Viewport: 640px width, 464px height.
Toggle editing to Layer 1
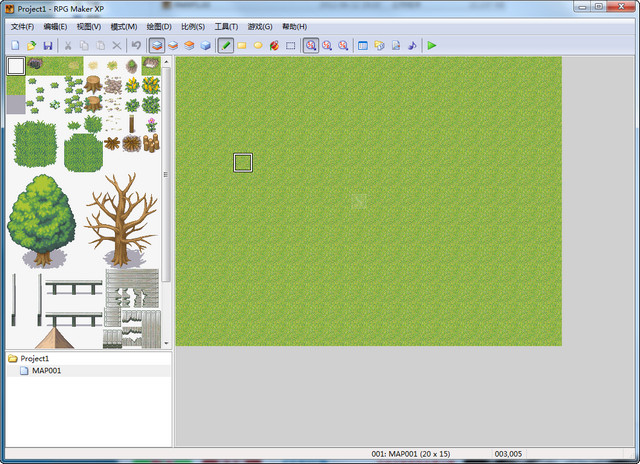click(x=157, y=45)
